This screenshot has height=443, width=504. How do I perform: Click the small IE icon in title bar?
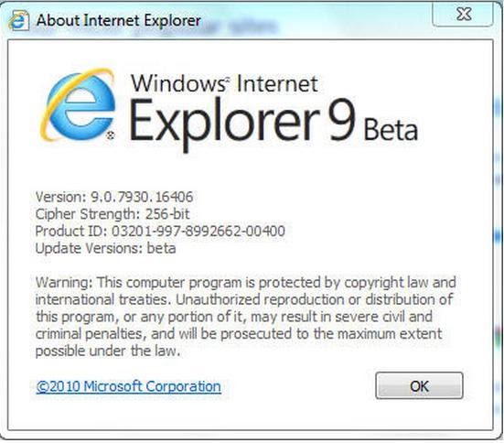click(18, 21)
